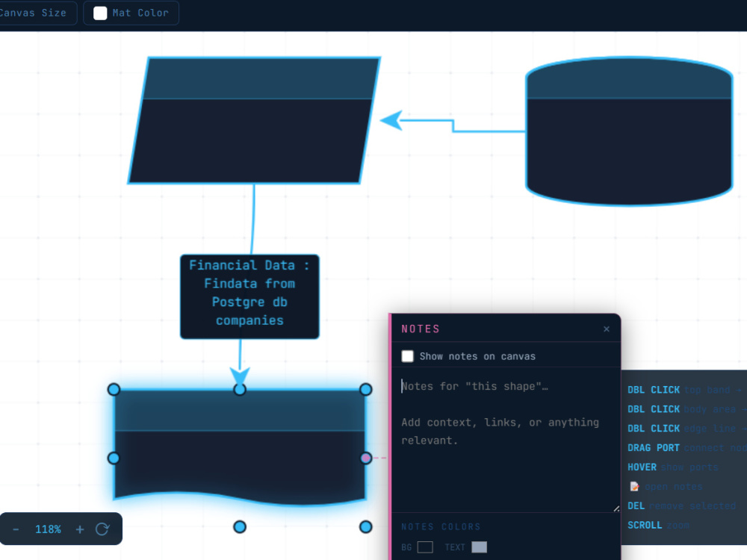Select the cylinder database shape

click(x=629, y=131)
